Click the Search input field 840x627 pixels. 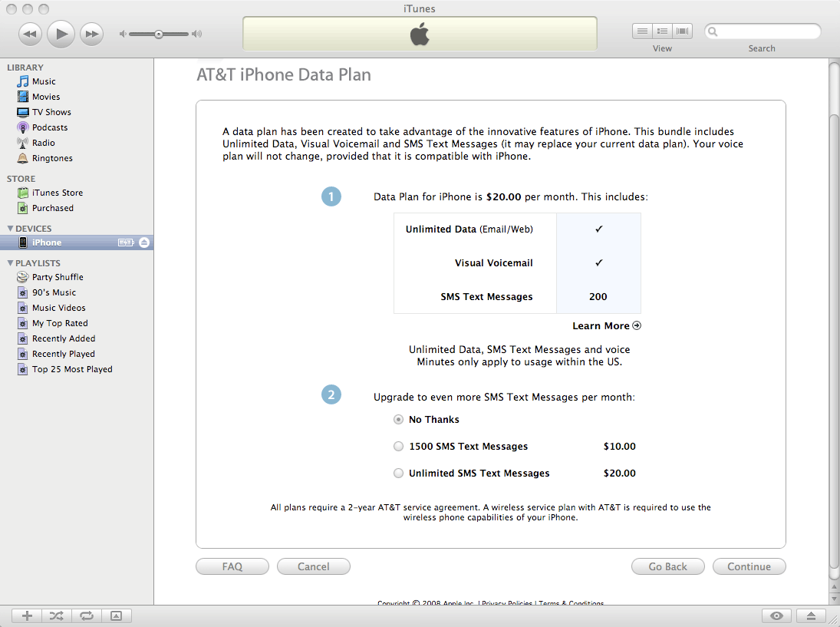763,31
